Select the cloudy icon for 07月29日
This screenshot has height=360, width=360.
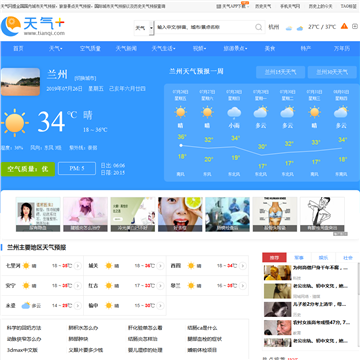[261, 112]
